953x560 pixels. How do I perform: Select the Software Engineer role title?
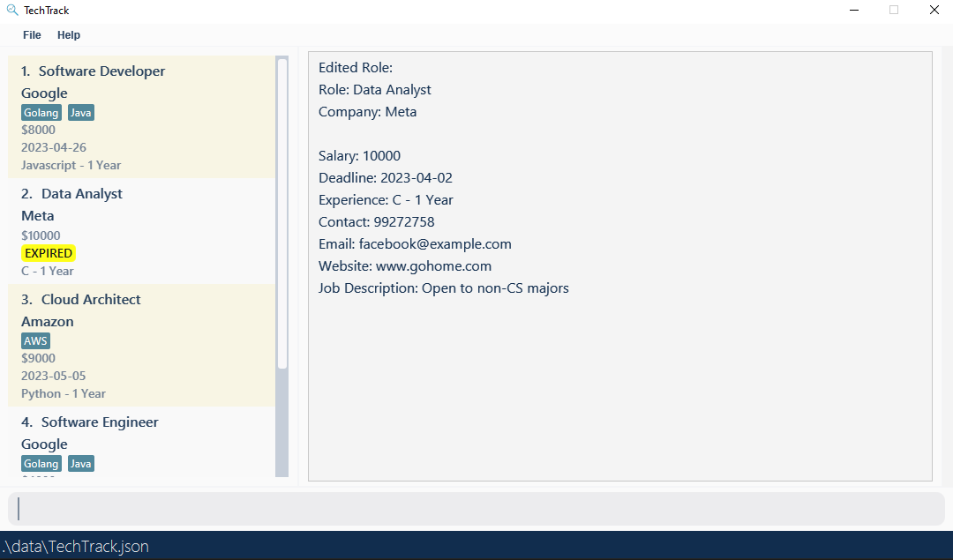100,422
